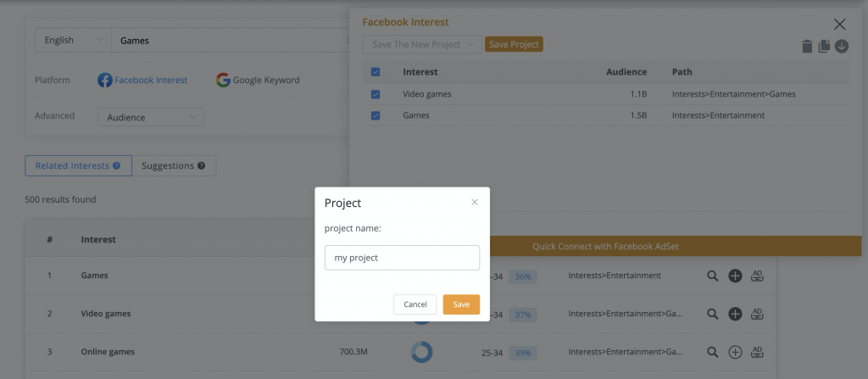
Task: Click the download arrow icon in panel header
Action: [842, 46]
